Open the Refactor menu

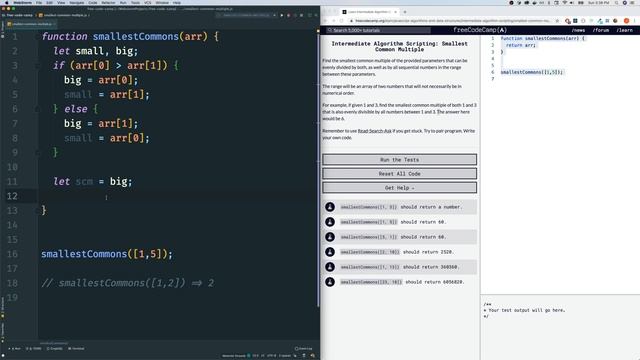[108, 2]
